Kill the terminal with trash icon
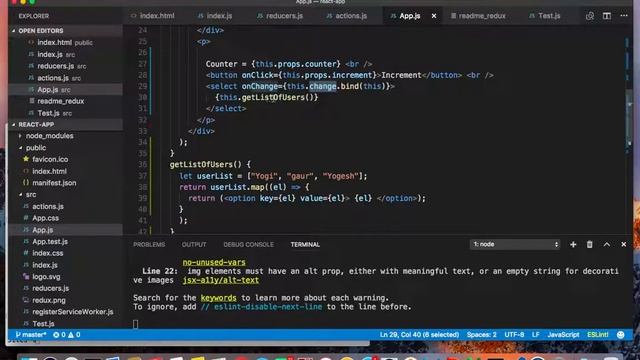640x360 pixels. [589, 244]
